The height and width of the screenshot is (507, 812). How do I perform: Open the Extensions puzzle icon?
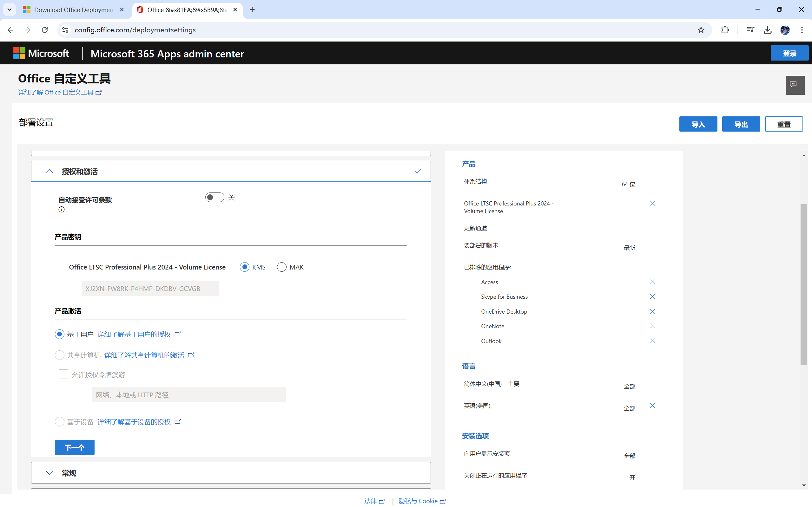(x=725, y=30)
